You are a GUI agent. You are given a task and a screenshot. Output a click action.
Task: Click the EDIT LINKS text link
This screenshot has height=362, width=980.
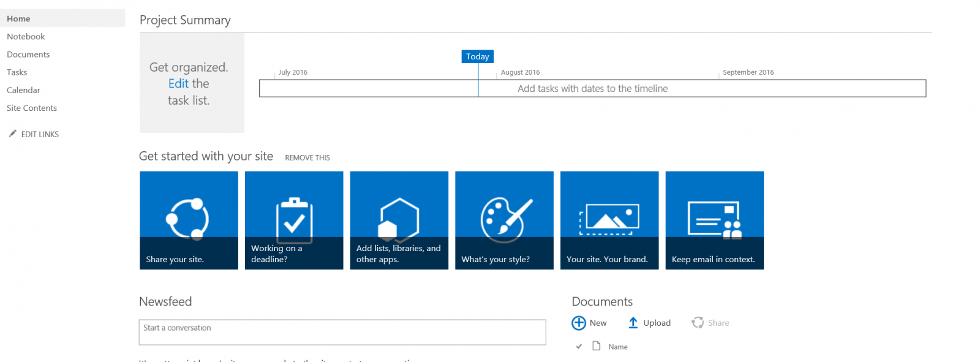pyautogui.click(x=40, y=134)
